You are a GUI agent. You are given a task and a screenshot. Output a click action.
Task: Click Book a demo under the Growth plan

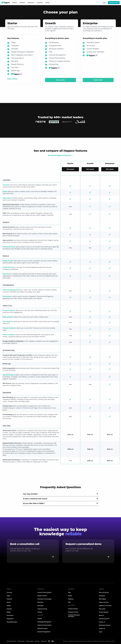tap(60, 80)
